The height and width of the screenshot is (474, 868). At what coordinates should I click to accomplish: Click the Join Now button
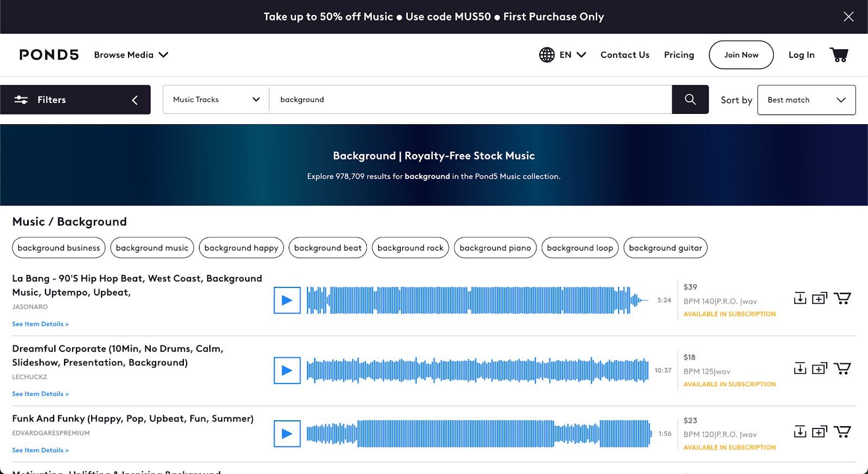point(741,55)
